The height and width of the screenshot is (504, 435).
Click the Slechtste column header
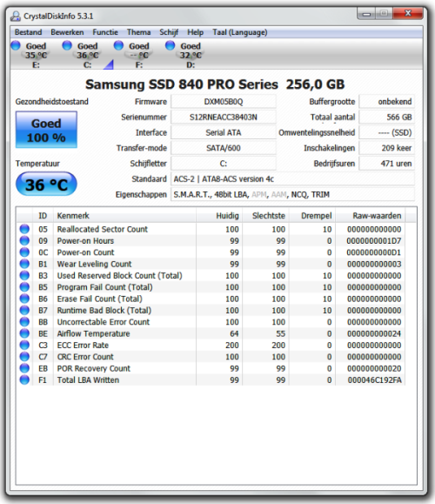click(265, 215)
